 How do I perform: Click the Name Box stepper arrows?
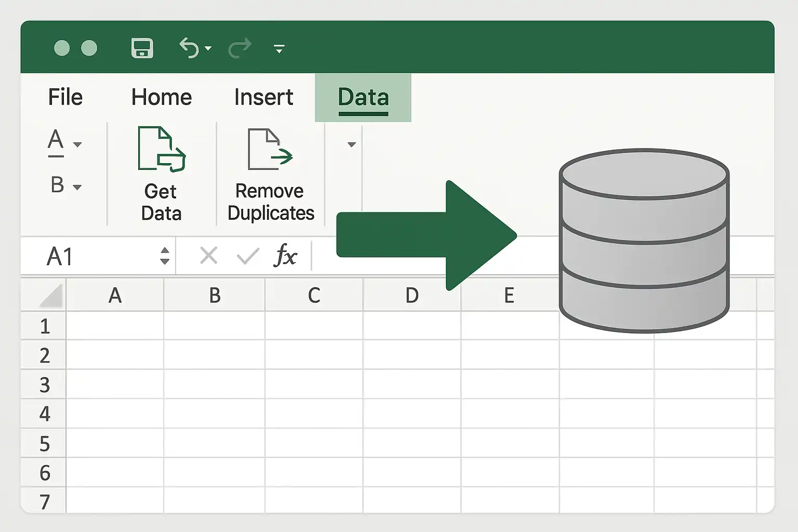pyautogui.click(x=165, y=256)
